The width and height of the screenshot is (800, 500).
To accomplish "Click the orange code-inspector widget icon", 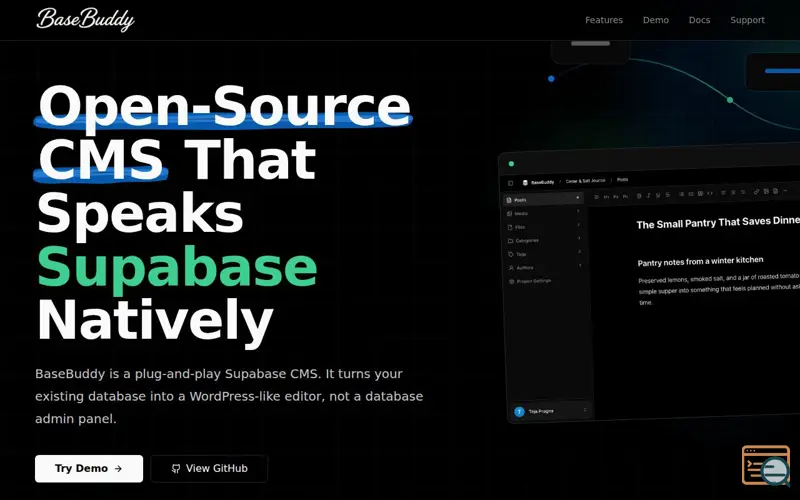I will click(766, 465).
